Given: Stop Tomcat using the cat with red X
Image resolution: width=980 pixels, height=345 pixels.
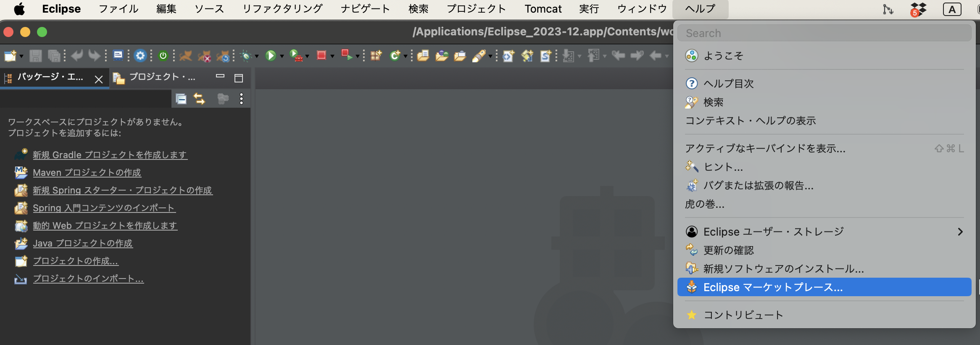Looking at the screenshot, I should (x=205, y=56).
